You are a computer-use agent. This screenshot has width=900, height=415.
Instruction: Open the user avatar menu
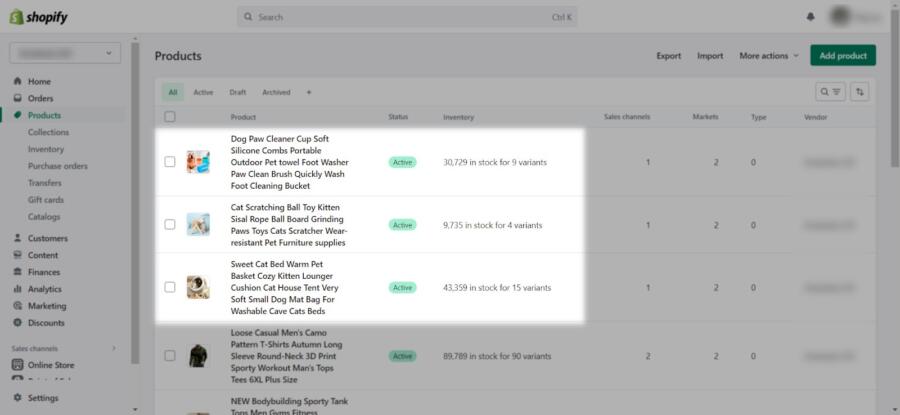pyautogui.click(x=840, y=17)
